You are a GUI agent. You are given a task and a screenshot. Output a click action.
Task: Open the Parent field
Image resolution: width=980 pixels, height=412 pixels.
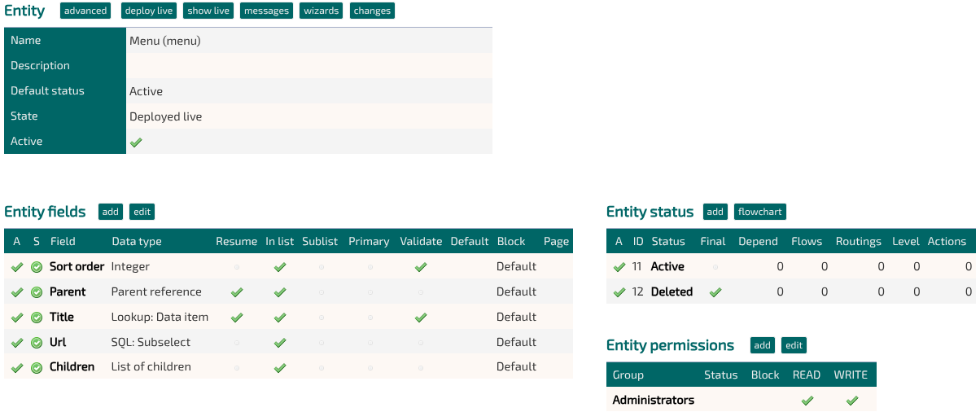68,291
